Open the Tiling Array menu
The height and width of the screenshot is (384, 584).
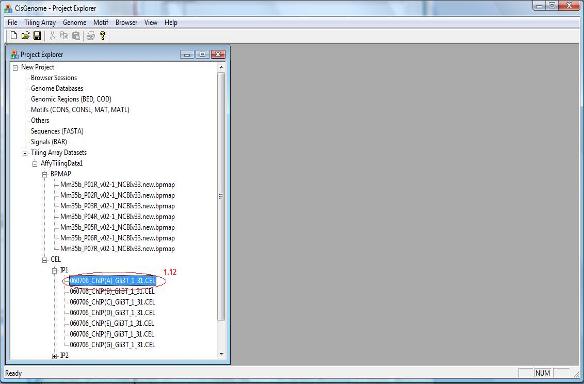[40, 23]
